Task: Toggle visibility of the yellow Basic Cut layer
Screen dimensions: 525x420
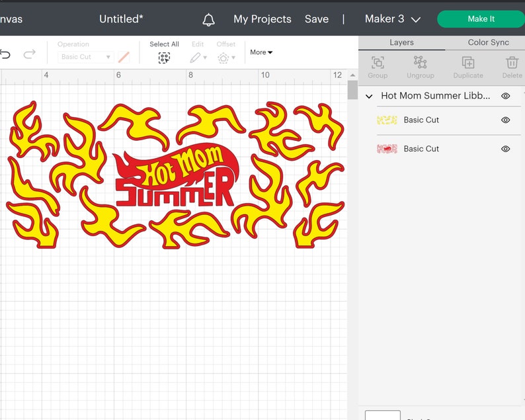Action: click(x=506, y=120)
